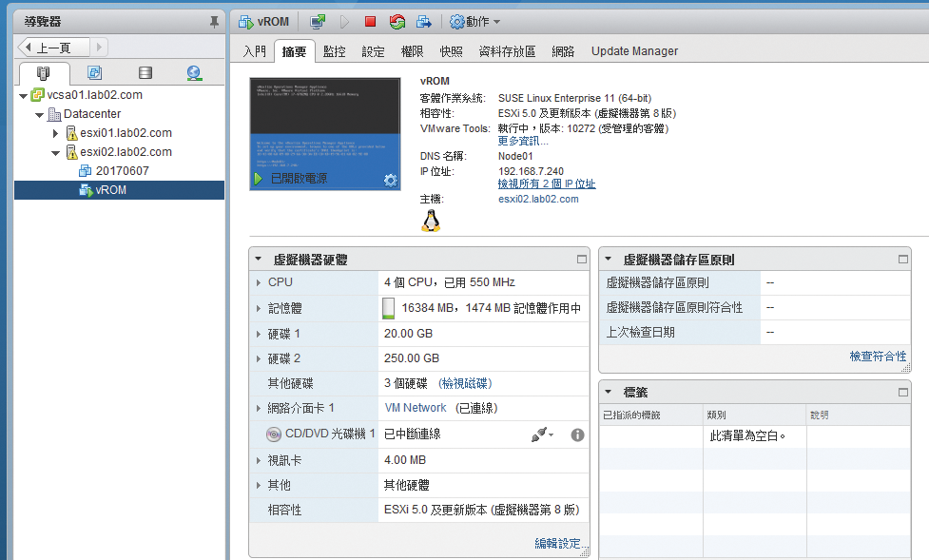Click the 檢視磁碟 link

(x=465, y=383)
